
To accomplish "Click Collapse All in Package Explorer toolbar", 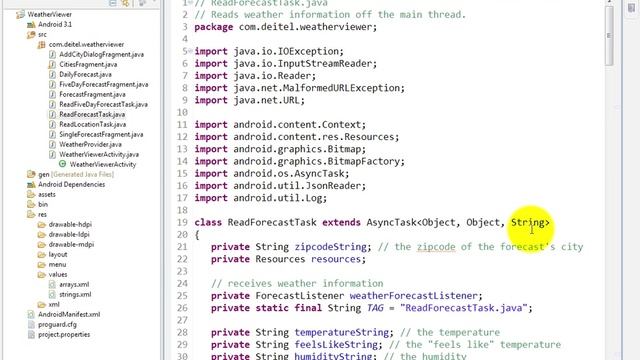I will click(113, 2).
